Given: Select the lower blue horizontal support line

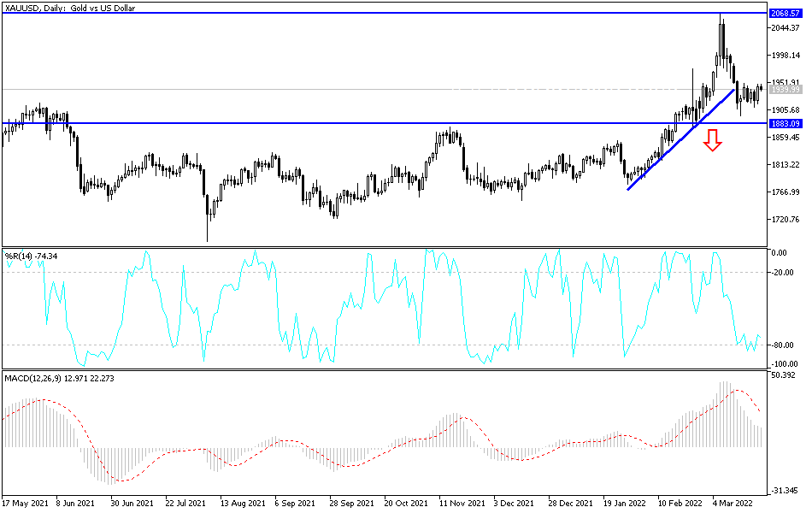Looking at the screenshot, I should tap(383, 123).
